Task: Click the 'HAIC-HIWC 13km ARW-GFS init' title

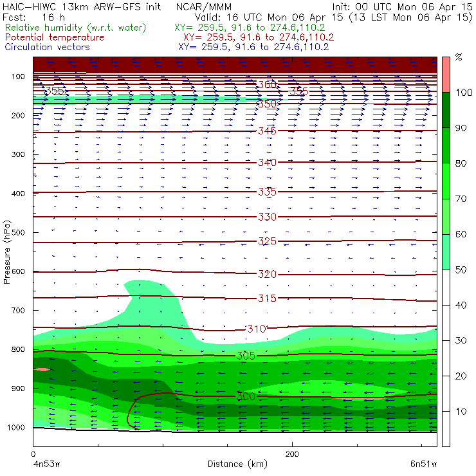Action: [82, 6]
